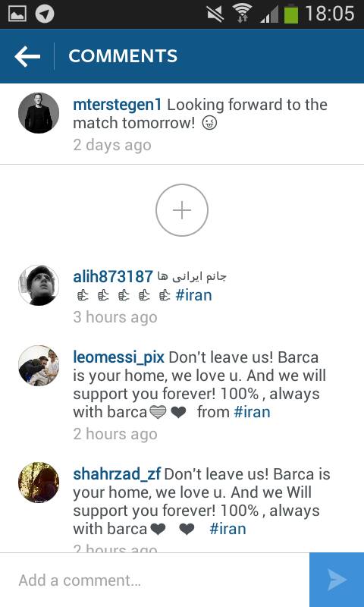Tap the Telegram notification icon
Image resolution: width=364 pixels, height=607 pixels.
(45, 14)
